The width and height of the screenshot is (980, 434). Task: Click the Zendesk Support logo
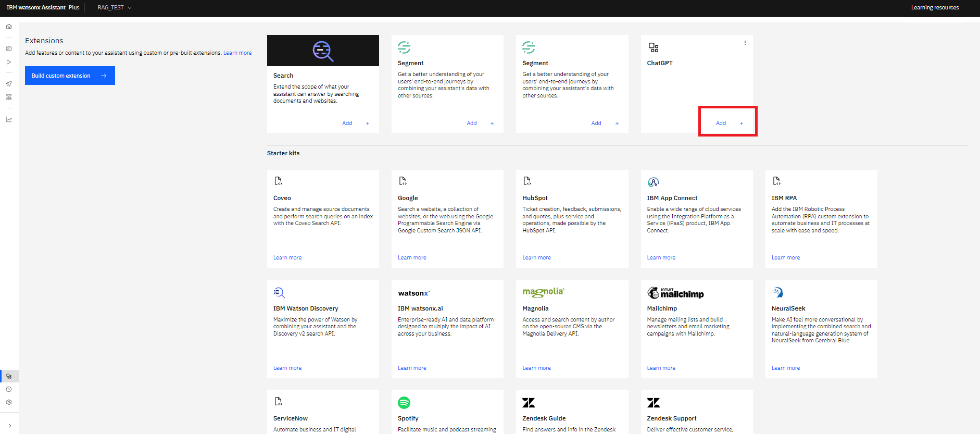click(654, 403)
